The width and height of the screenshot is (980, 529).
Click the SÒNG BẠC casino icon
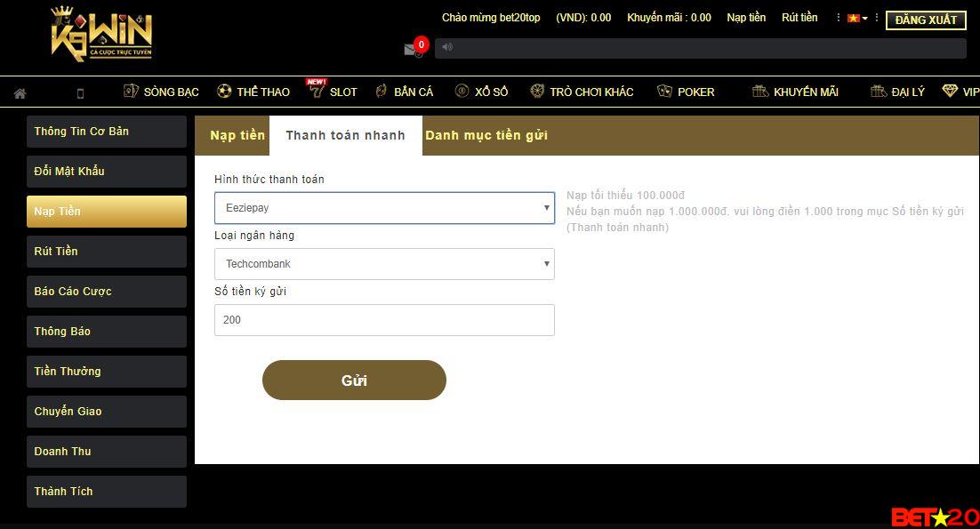(130, 91)
